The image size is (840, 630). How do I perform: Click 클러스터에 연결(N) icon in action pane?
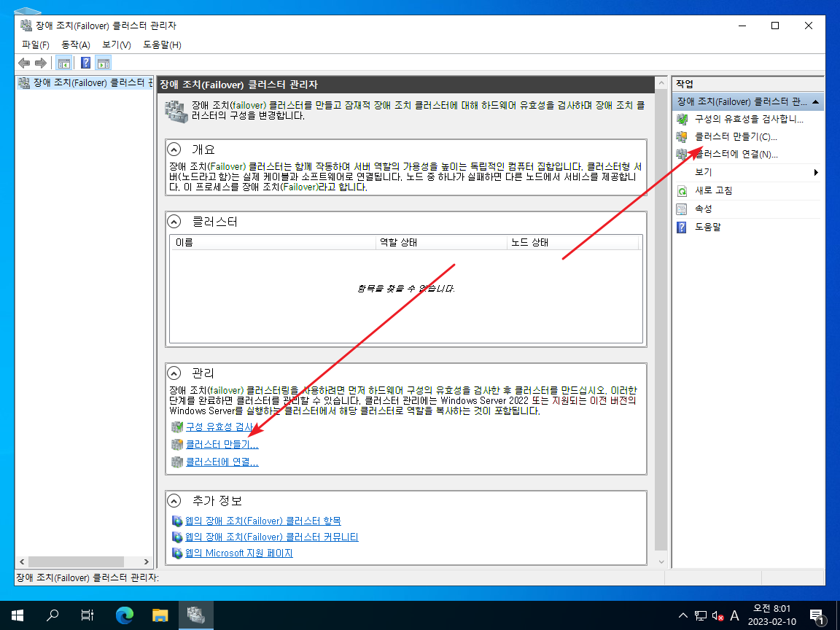pyautogui.click(x=682, y=155)
